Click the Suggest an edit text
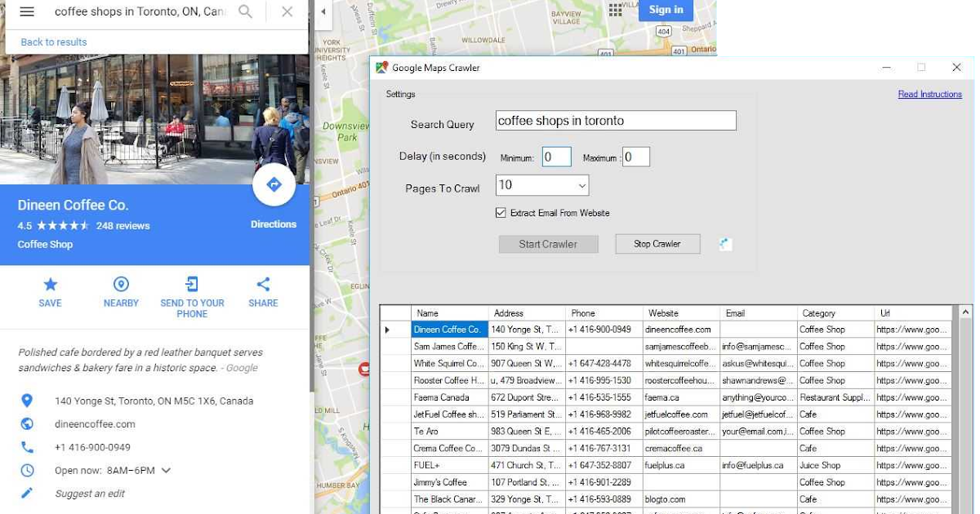Image resolution: width=980 pixels, height=514 pixels. (x=90, y=494)
